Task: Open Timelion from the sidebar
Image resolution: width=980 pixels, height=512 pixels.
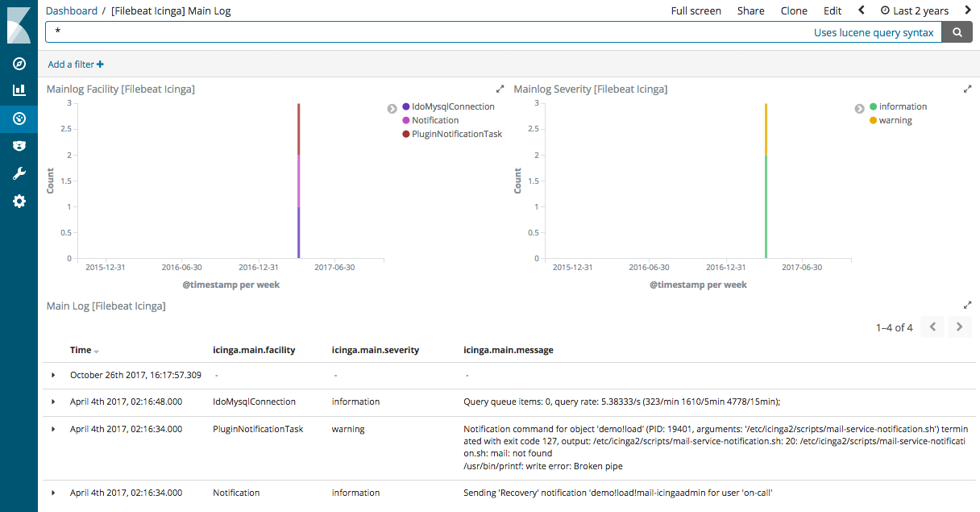Action: point(19,145)
